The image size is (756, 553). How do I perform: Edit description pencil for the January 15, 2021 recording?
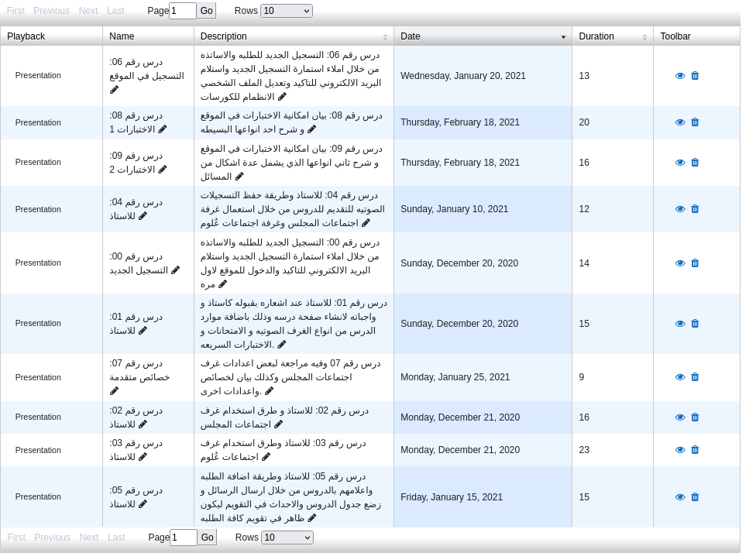(312, 518)
